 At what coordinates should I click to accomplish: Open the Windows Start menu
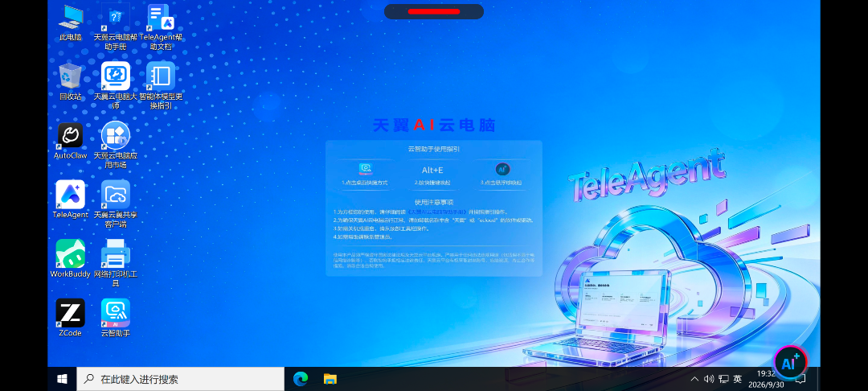click(62, 379)
